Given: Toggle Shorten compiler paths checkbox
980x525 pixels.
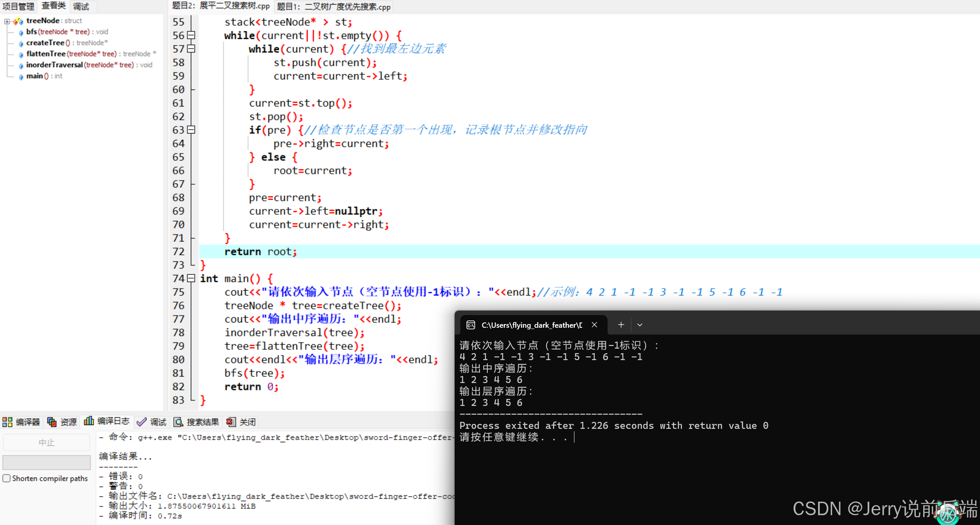Looking at the screenshot, I should pos(7,478).
